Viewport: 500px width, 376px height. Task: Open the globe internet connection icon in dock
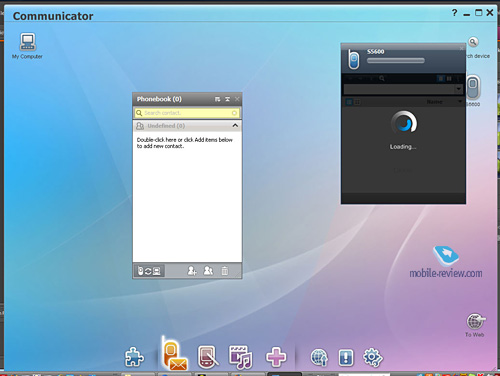(319, 358)
